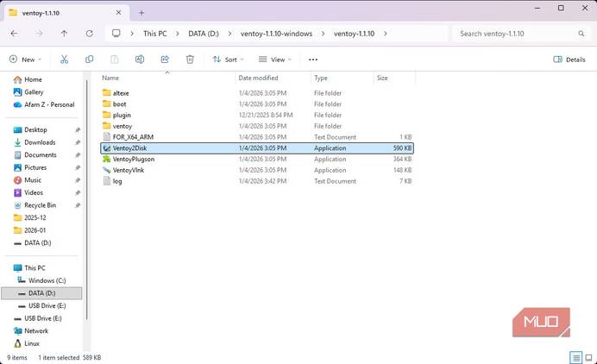Open Music in quick access

pyautogui.click(x=33, y=180)
